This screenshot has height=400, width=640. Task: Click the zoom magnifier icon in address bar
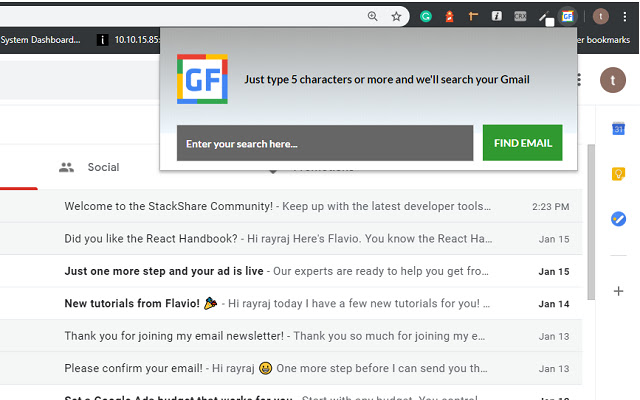click(372, 16)
